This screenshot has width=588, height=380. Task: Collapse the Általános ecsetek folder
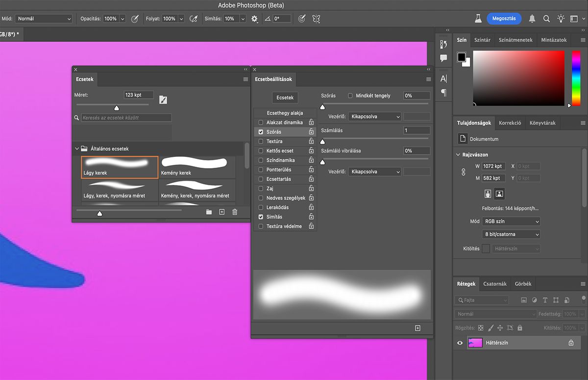[x=77, y=149]
